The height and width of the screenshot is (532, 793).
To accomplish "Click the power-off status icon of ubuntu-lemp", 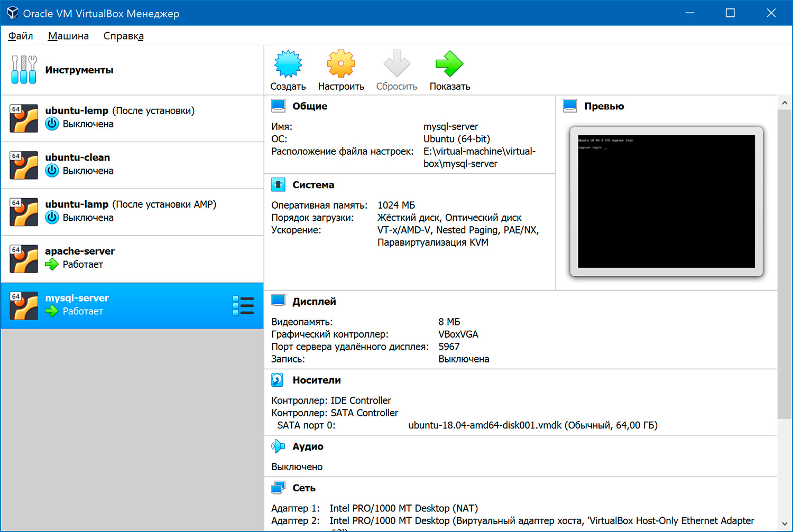I will click(x=52, y=124).
